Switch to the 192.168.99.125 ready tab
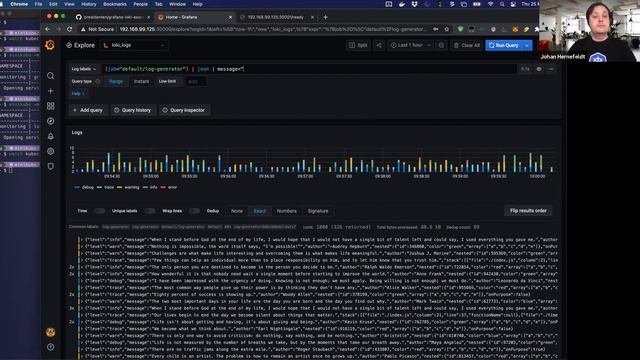 coord(277,17)
